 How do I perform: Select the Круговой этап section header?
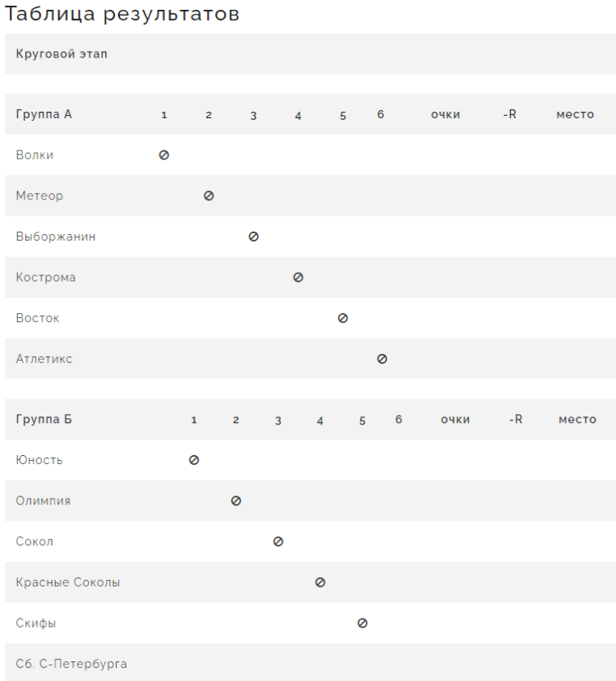[x=62, y=54]
